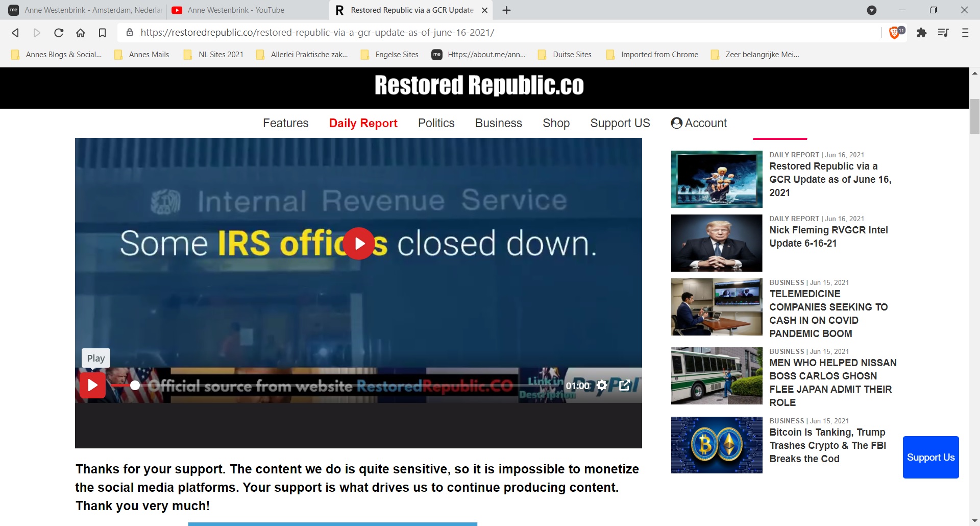The image size is (980, 526).
Task: Open the extensions puzzle icon
Action: pos(921,33)
